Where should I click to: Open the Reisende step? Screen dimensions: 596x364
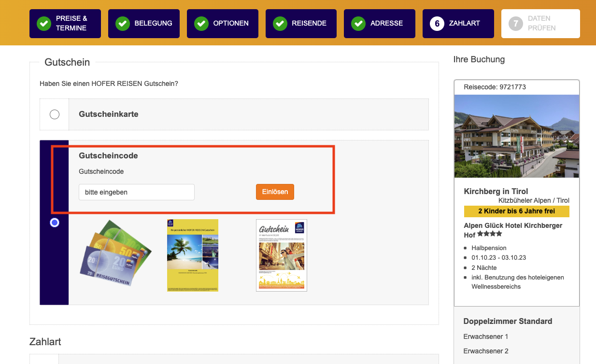tap(301, 23)
